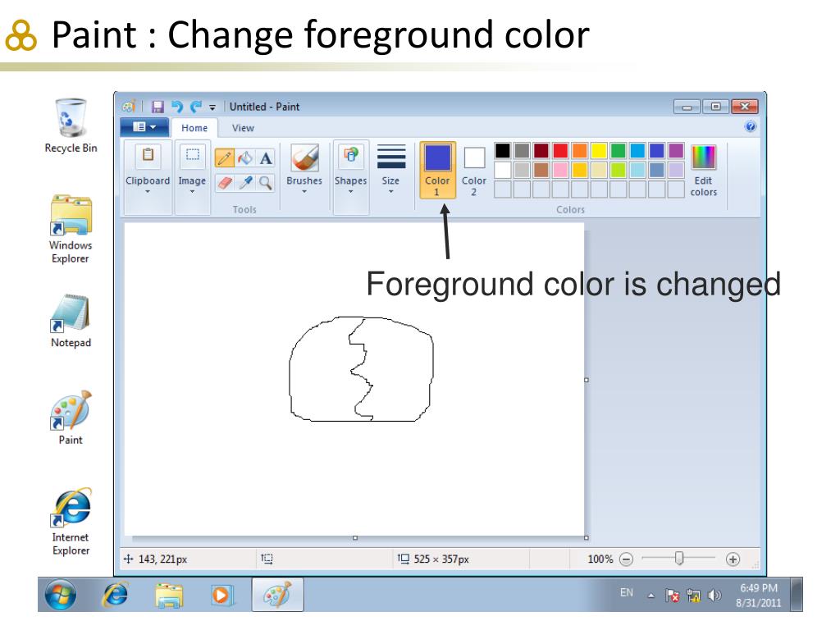Zoom in using the plus button
The image size is (840, 630).
point(733,559)
